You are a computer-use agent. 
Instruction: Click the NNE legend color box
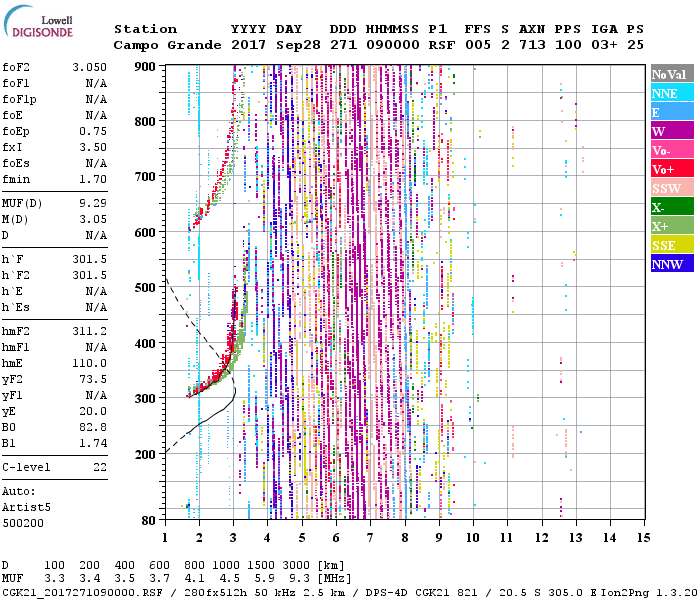point(668,93)
